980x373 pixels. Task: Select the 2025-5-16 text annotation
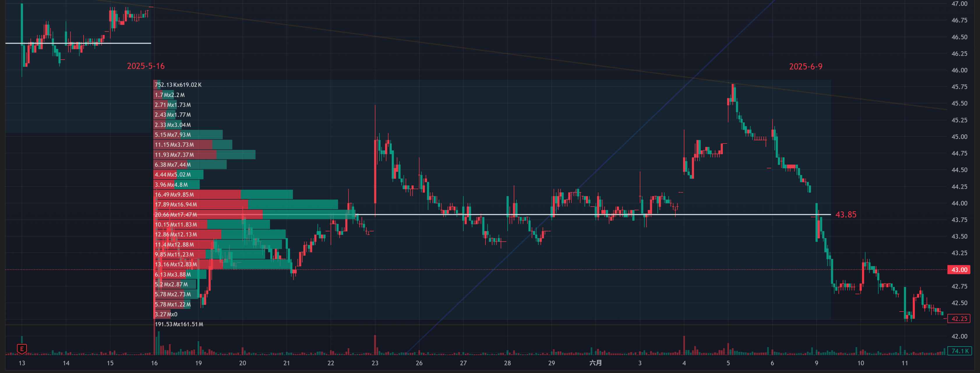pyautogui.click(x=146, y=66)
